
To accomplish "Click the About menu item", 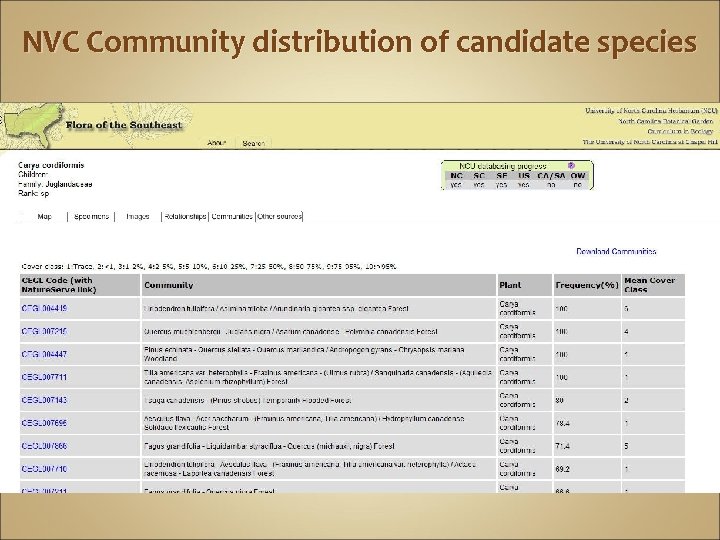I will click(x=216, y=143).
